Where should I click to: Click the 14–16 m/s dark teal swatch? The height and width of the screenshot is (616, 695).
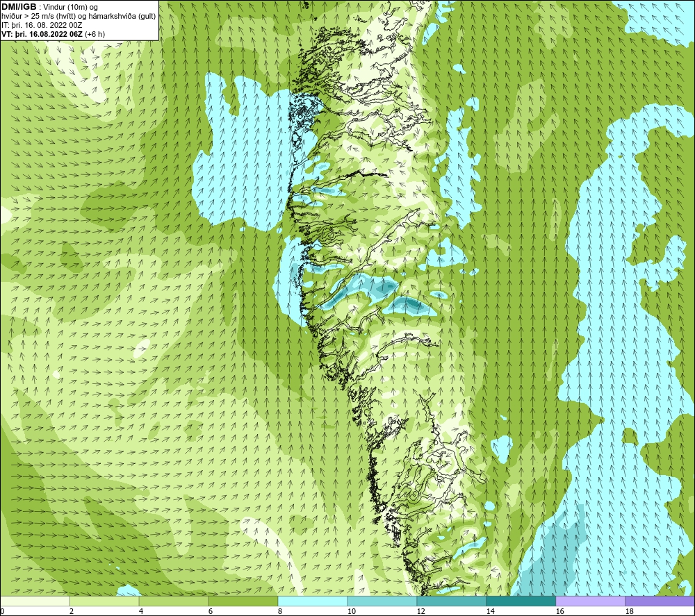pos(521,601)
